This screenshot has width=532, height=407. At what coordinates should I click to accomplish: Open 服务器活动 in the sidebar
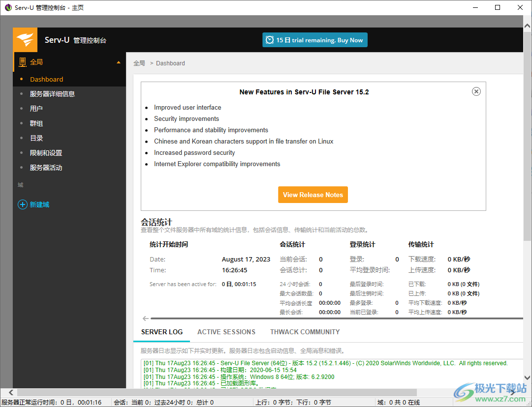click(x=46, y=168)
